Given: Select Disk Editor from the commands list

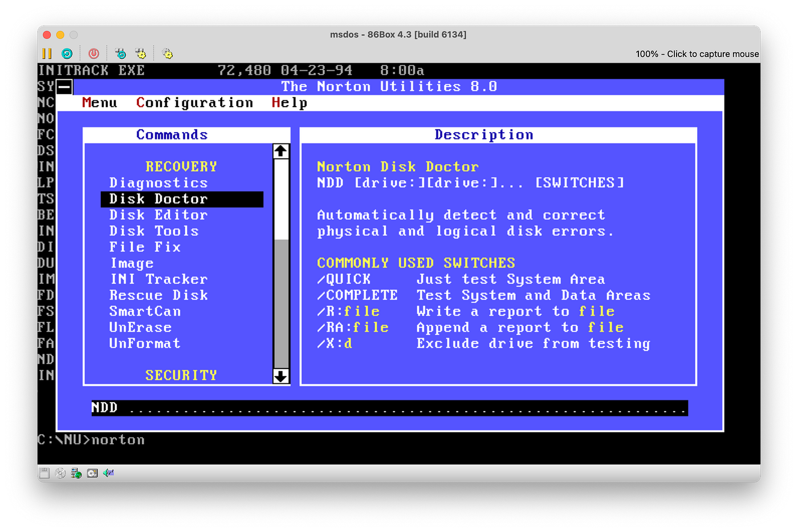Looking at the screenshot, I should tap(158, 215).
